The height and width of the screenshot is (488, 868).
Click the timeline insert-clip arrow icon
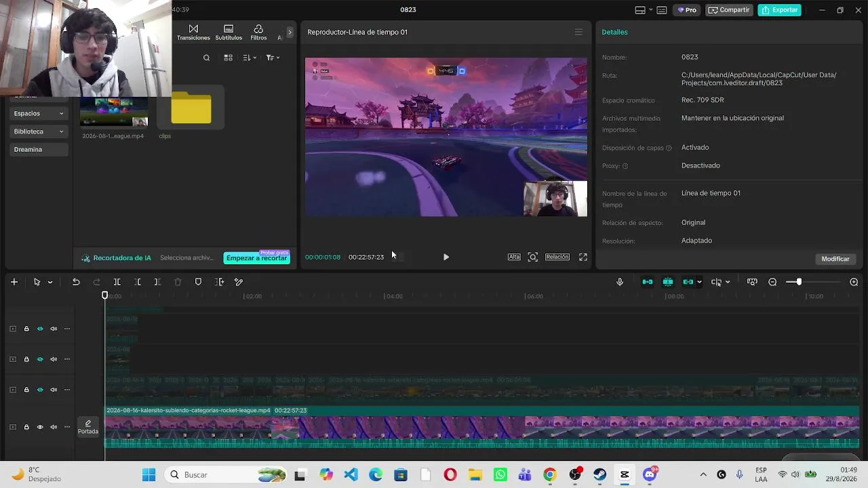click(x=219, y=282)
